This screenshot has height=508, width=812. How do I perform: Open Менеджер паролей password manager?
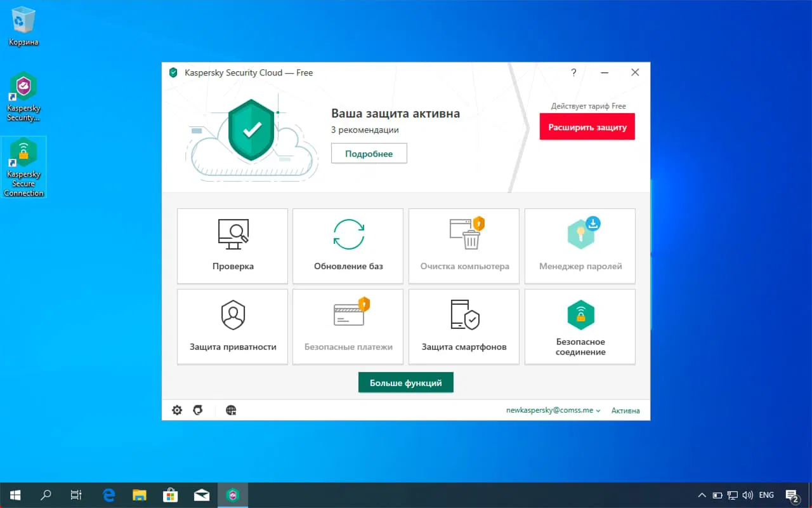point(579,246)
